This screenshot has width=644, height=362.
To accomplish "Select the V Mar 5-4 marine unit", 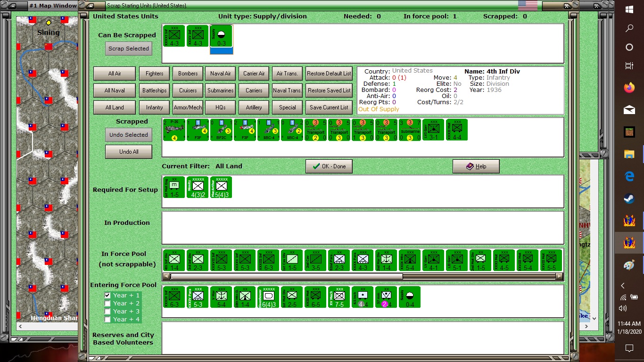I will point(221,297).
